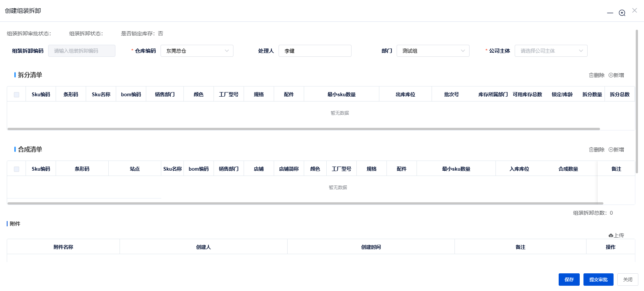Click the zoom-in magnifier icon in header

[x=622, y=13]
